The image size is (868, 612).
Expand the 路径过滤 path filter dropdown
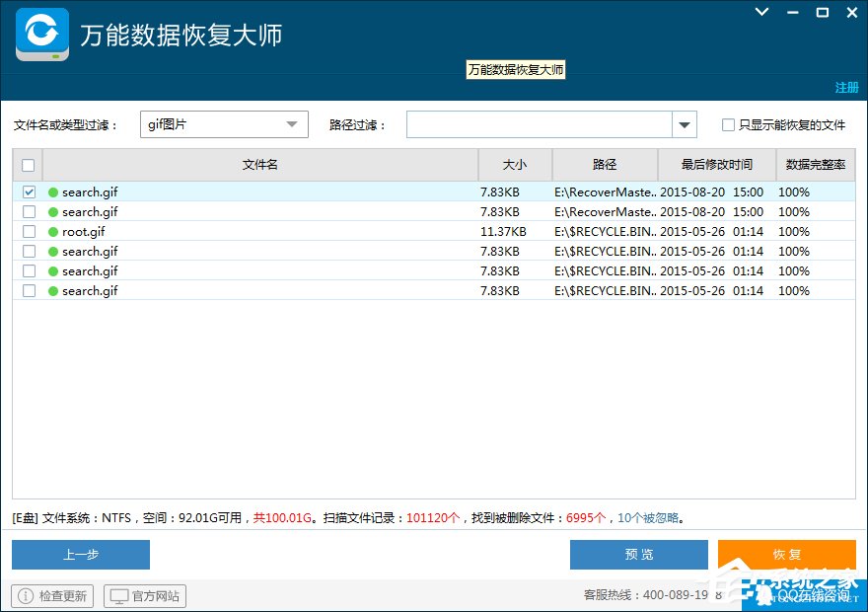[684, 123]
